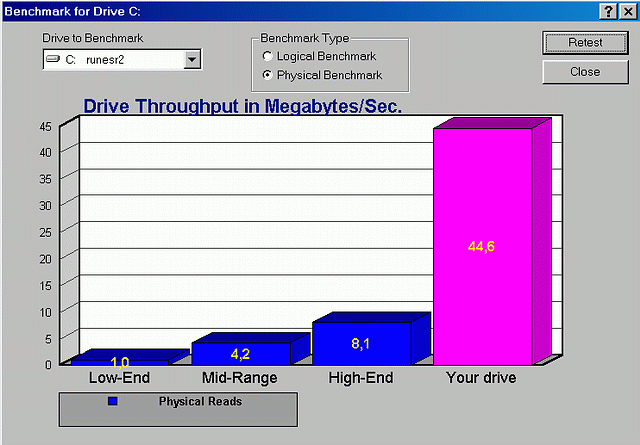Click the blue High-End bar
This screenshot has width=640, height=445.
pyautogui.click(x=361, y=343)
